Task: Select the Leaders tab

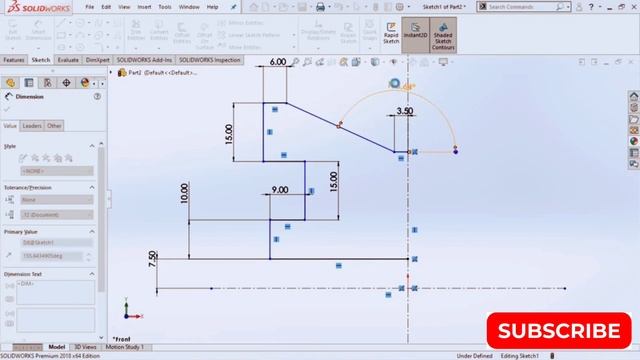Action: (x=32, y=126)
